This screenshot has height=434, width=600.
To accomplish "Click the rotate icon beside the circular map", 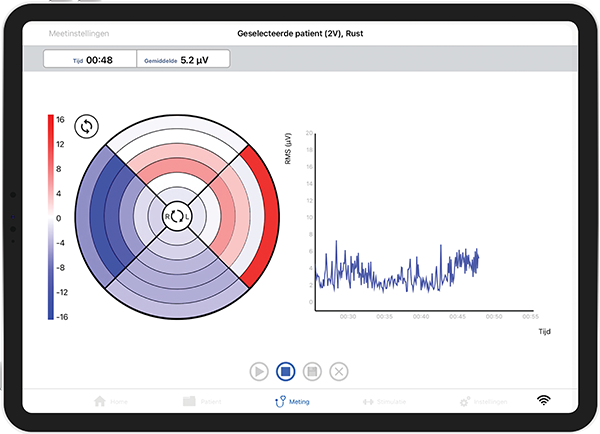I will click(86, 126).
